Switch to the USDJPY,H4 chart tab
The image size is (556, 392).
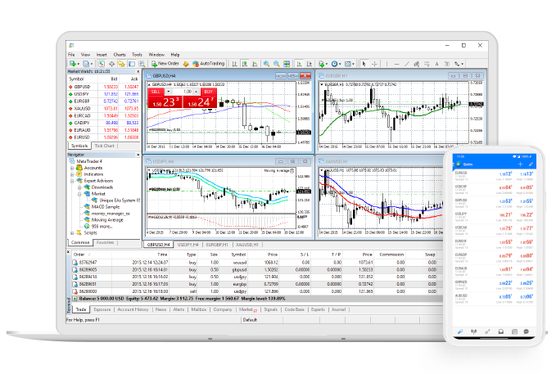[188, 245]
